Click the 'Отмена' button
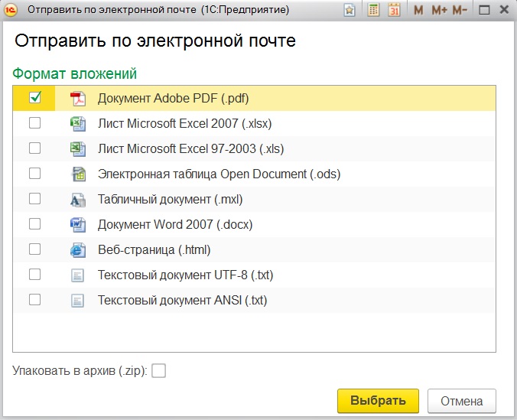The image size is (517, 420). pyautogui.click(x=461, y=401)
